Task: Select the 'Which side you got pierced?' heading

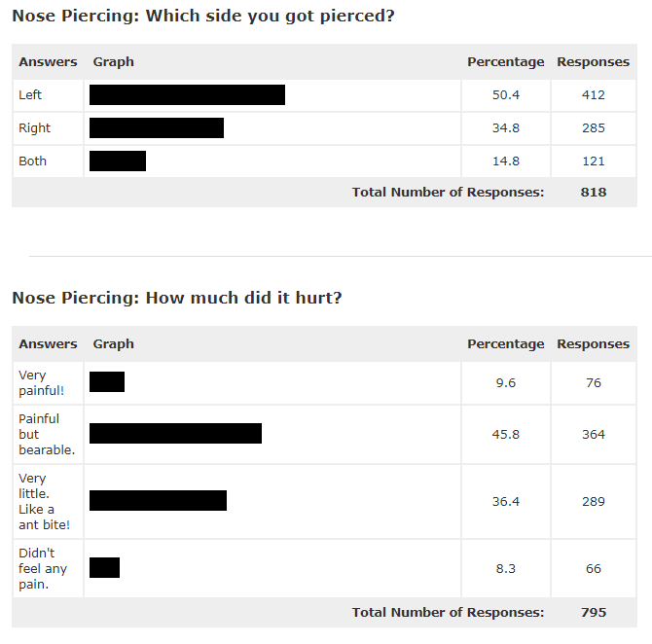Action: coord(203,17)
